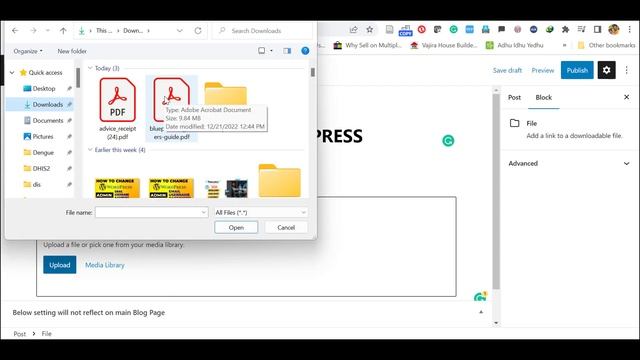640x360 pixels.
Task: Select second How to Change WordPress thumbnail
Action: tap(171, 188)
